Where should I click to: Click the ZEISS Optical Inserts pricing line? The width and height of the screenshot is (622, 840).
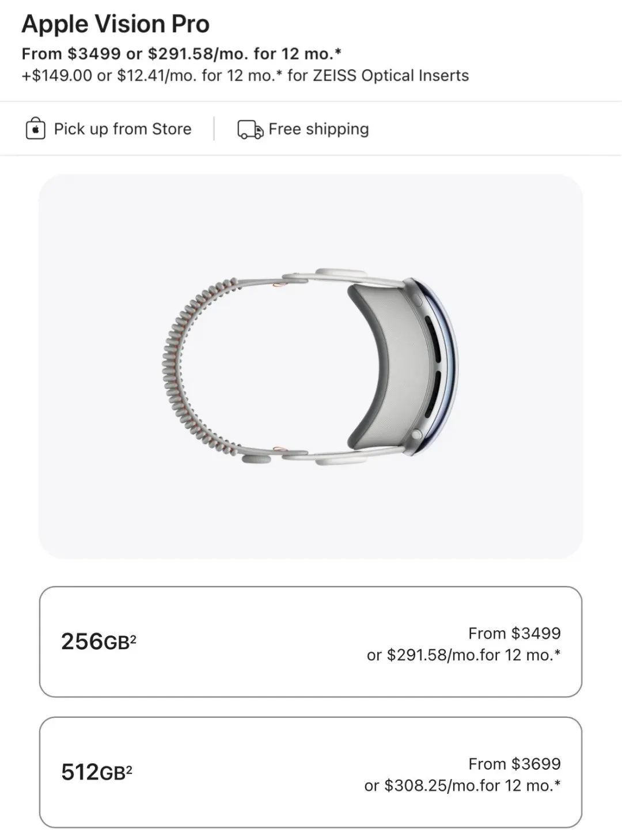pyautogui.click(x=245, y=75)
